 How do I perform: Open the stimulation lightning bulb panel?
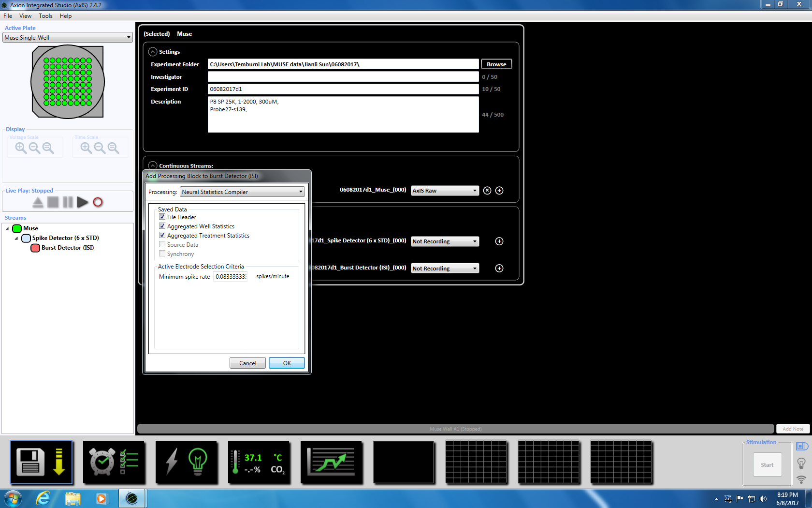187,462
